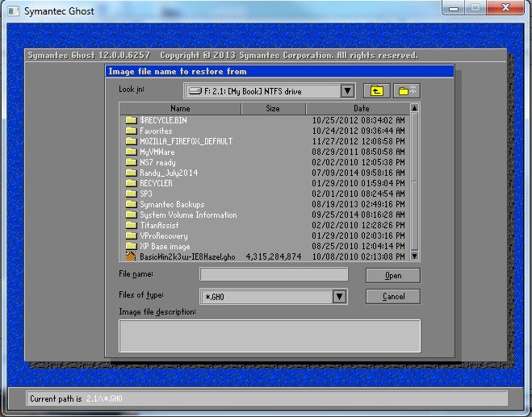Select the VProRecovery folder icon
The width and height of the screenshot is (532, 417).
131,236
